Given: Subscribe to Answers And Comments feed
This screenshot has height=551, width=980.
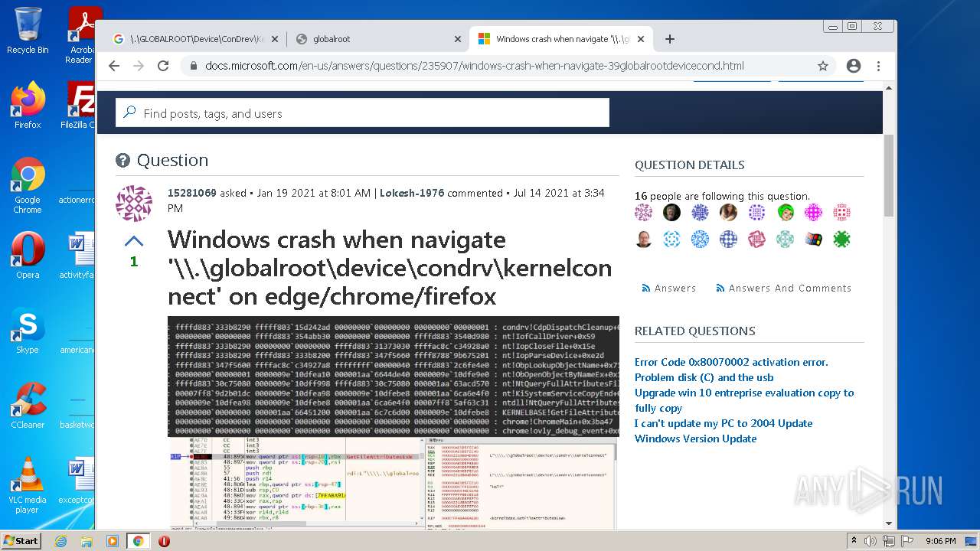Looking at the screenshot, I should click(x=783, y=288).
